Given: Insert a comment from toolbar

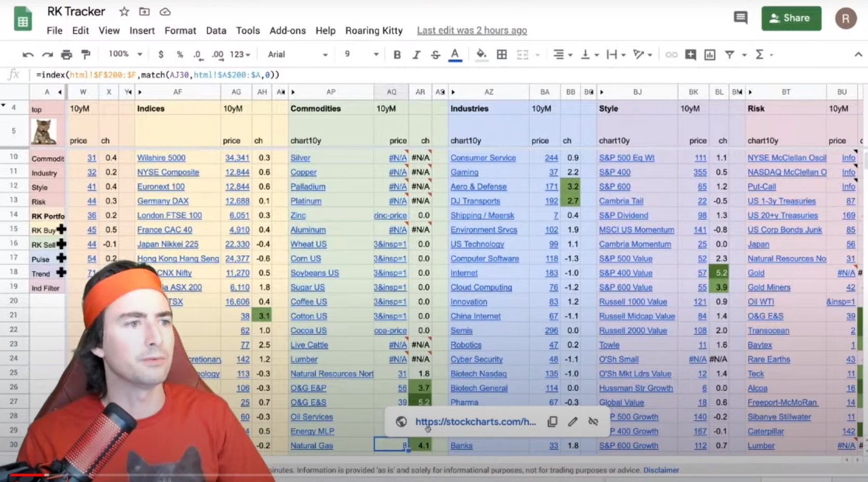Looking at the screenshot, I should coord(690,54).
